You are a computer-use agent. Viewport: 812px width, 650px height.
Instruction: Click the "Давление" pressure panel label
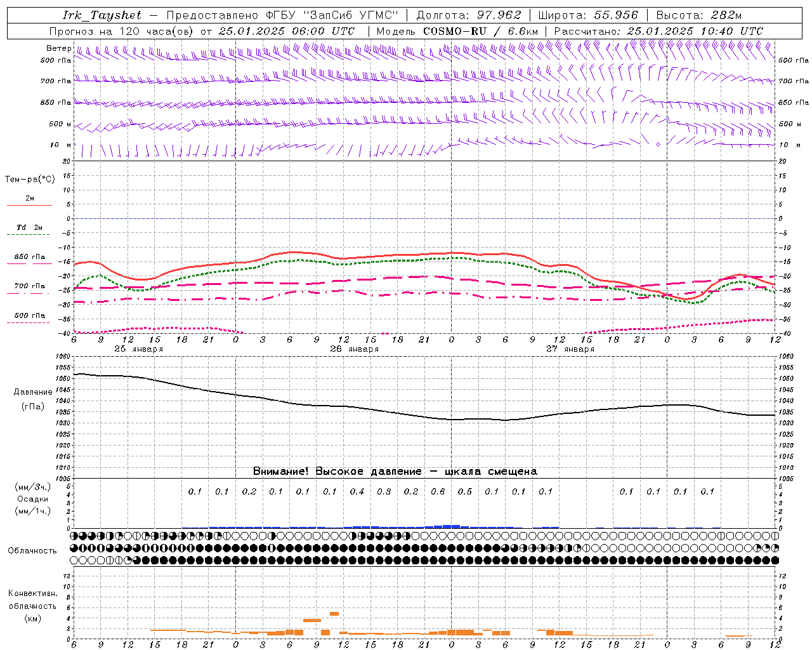pos(32,392)
